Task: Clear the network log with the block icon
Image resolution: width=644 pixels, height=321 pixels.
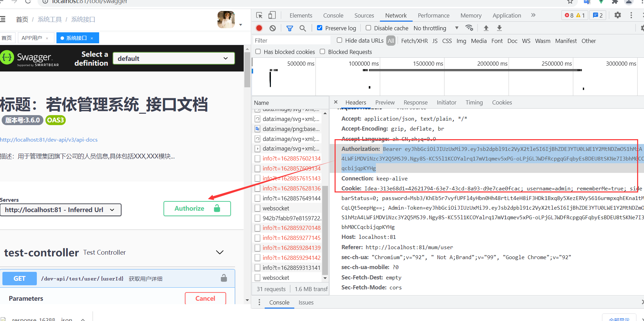Action: click(273, 28)
